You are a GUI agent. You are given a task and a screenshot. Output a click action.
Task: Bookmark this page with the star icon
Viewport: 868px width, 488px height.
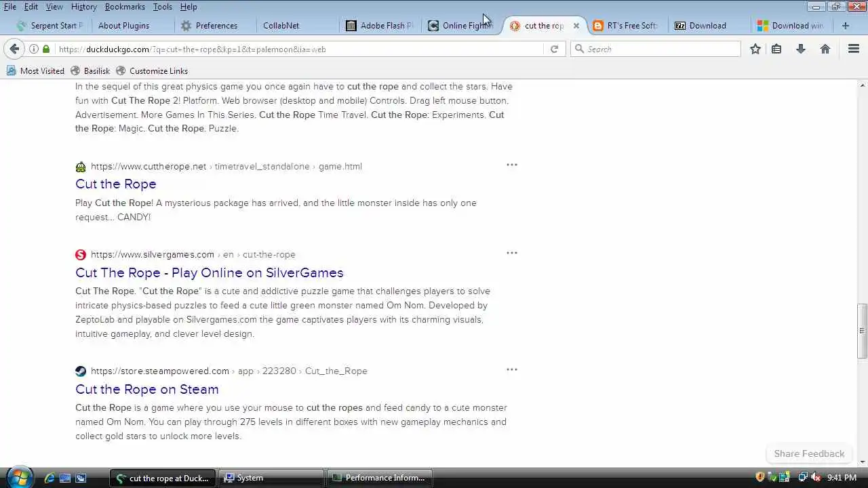[755, 49]
